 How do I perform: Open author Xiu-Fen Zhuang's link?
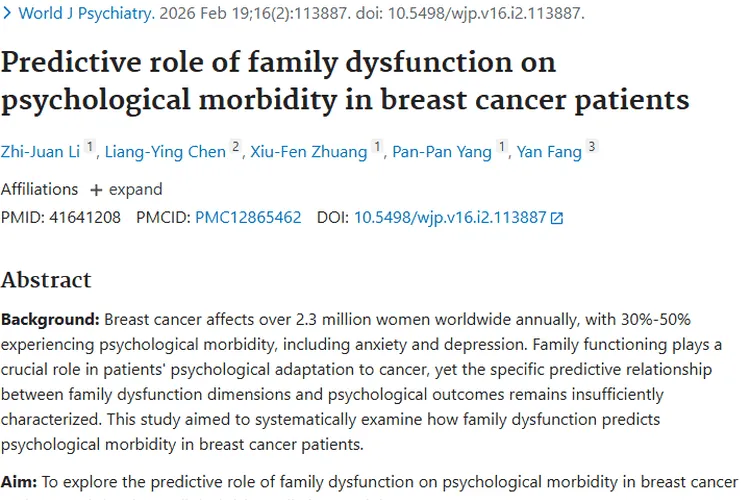click(309, 151)
